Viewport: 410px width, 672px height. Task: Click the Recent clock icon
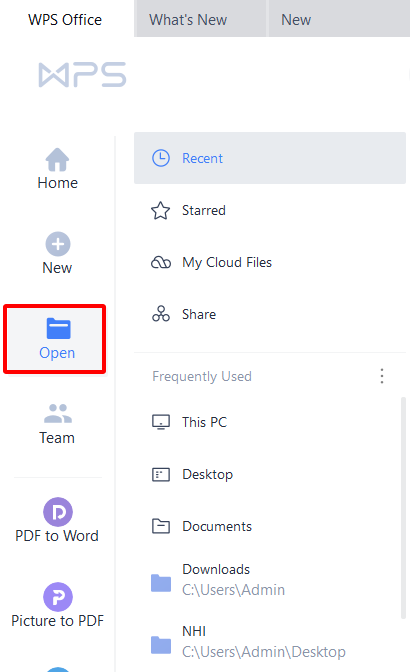(161, 158)
